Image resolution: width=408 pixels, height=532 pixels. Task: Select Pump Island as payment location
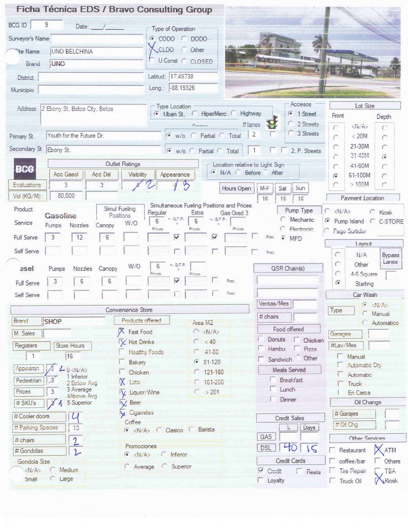point(327,221)
